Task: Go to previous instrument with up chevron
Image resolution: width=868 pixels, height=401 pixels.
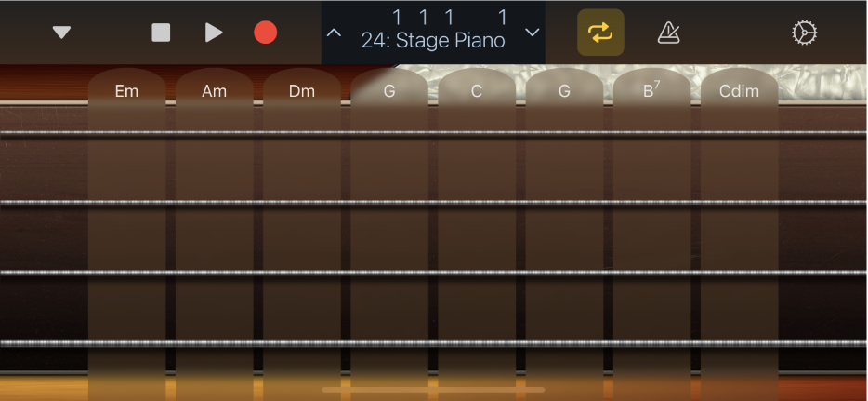Action: 335,33
